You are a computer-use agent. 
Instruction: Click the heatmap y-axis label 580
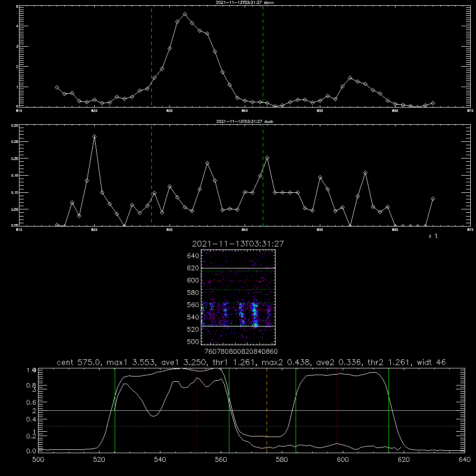(x=193, y=293)
